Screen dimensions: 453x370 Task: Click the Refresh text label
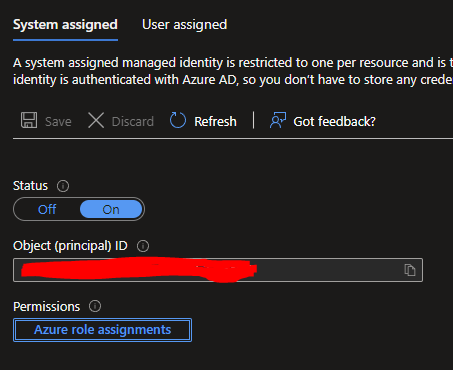(215, 122)
